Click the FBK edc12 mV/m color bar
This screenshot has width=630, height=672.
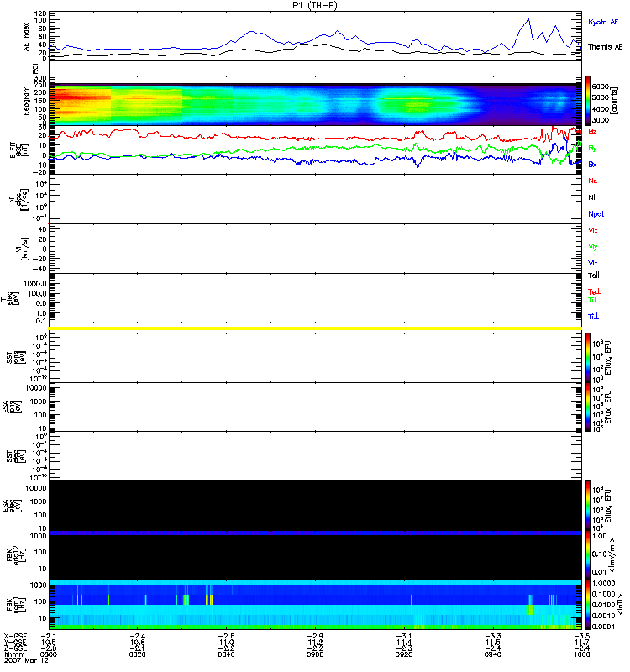pos(588,554)
